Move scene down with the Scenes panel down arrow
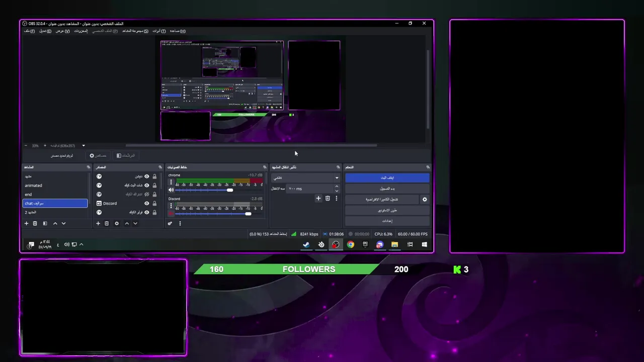 pyautogui.click(x=63, y=223)
